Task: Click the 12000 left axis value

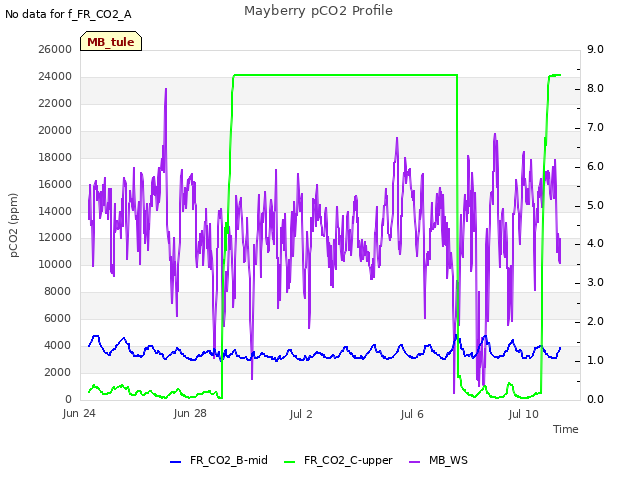Action: point(55,237)
